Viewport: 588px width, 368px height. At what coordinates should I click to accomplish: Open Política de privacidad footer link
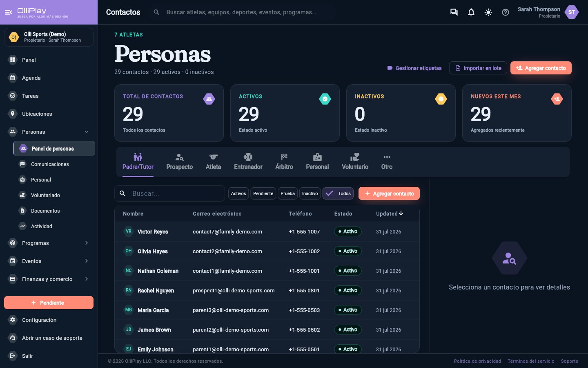click(x=477, y=361)
